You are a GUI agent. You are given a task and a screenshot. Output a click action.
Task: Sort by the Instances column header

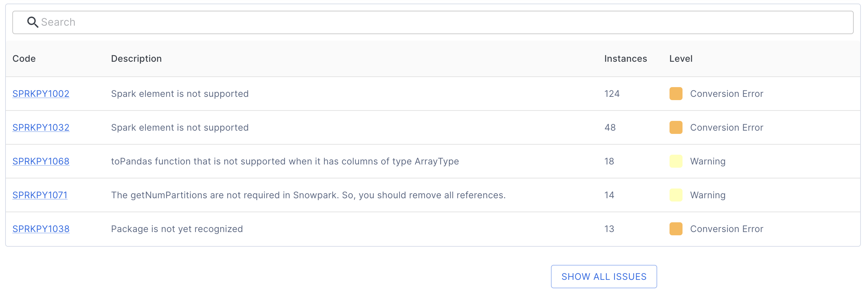pos(625,58)
